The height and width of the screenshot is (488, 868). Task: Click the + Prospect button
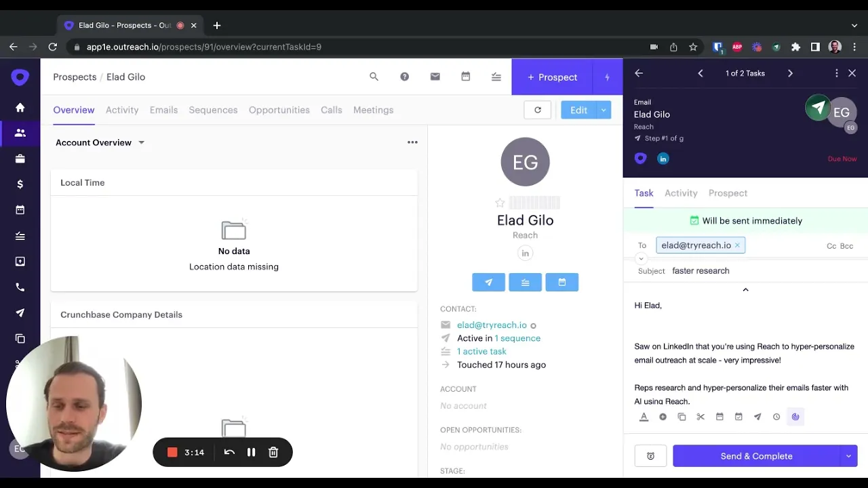tap(552, 77)
